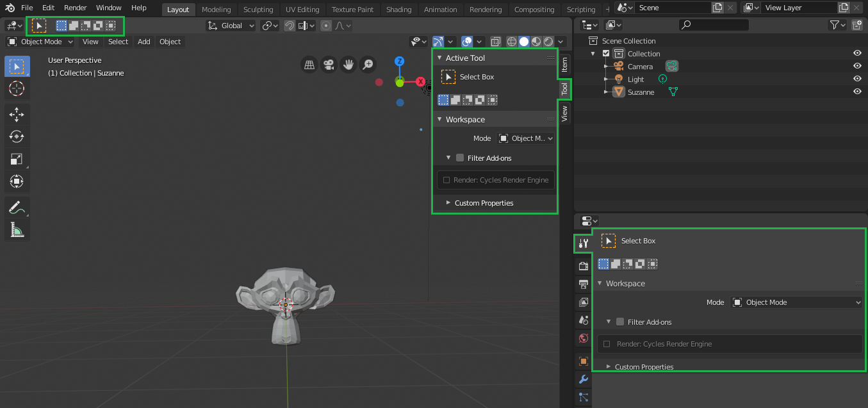Select the Move tool in the viewport toolbar

tap(17, 114)
